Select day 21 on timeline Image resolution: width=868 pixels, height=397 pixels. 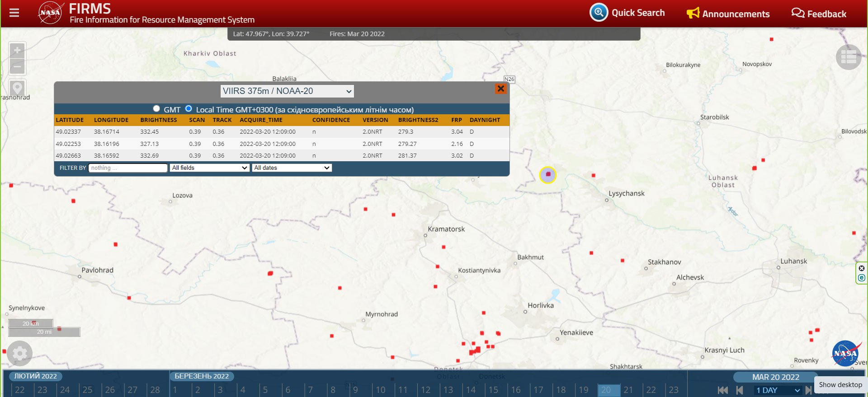pos(628,390)
